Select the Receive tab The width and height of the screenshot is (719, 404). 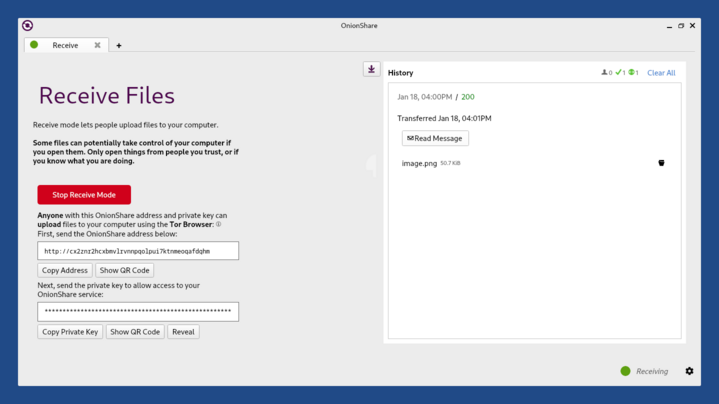point(65,45)
